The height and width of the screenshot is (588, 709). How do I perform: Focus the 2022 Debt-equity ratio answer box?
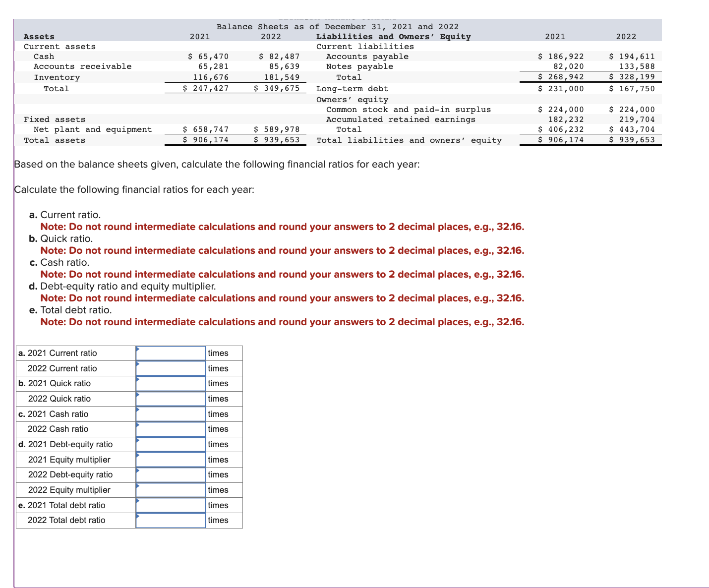(171, 474)
